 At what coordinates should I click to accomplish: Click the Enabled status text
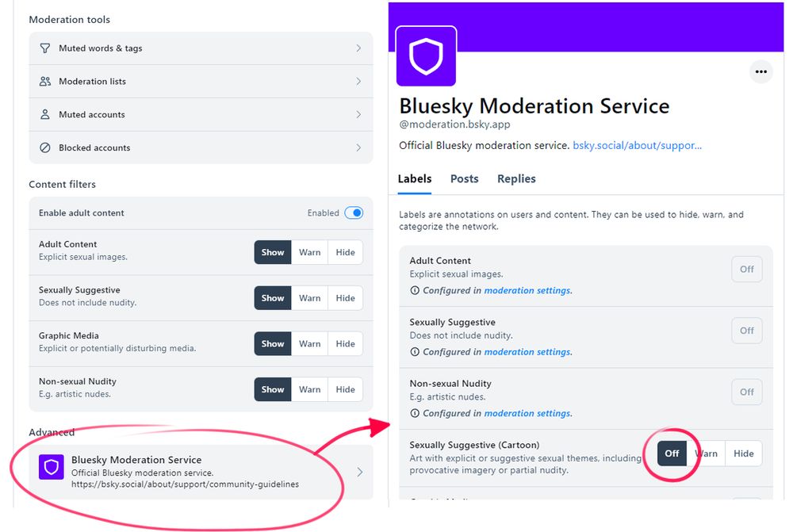[324, 213]
